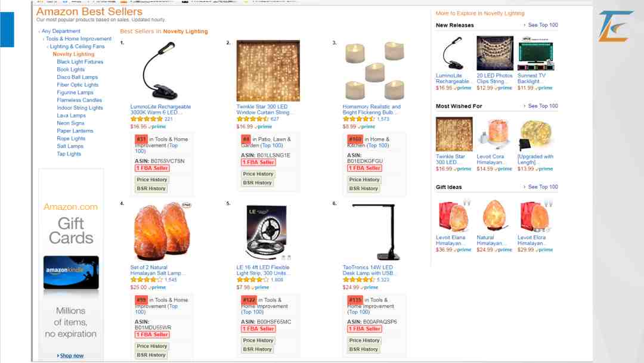Click the Homemory flickering candles image

[374, 71]
